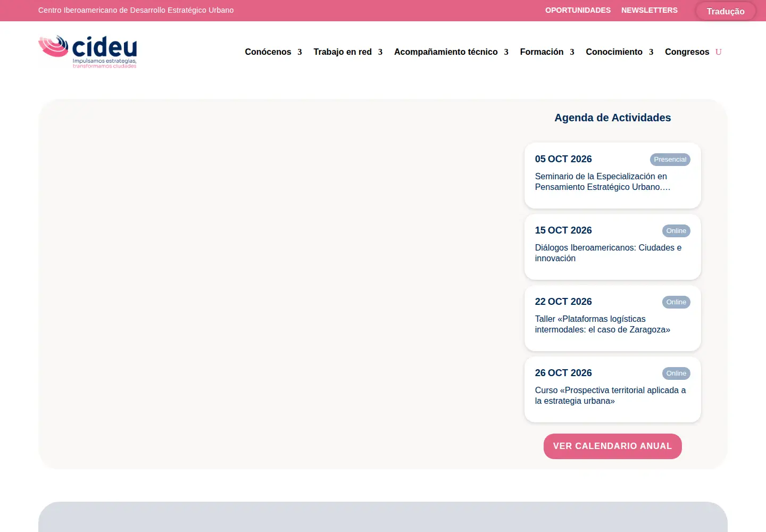Open the Trabajo en red menu
The image size is (766, 532).
pyautogui.click(x=343, y=52)
